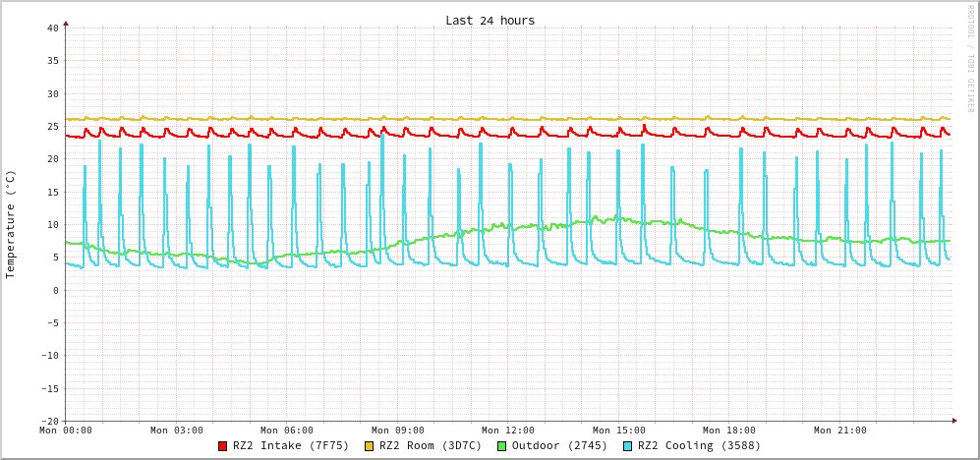
Task: Click the 'Mon 12:00' time axis label
Action: (x=508, y=430)
